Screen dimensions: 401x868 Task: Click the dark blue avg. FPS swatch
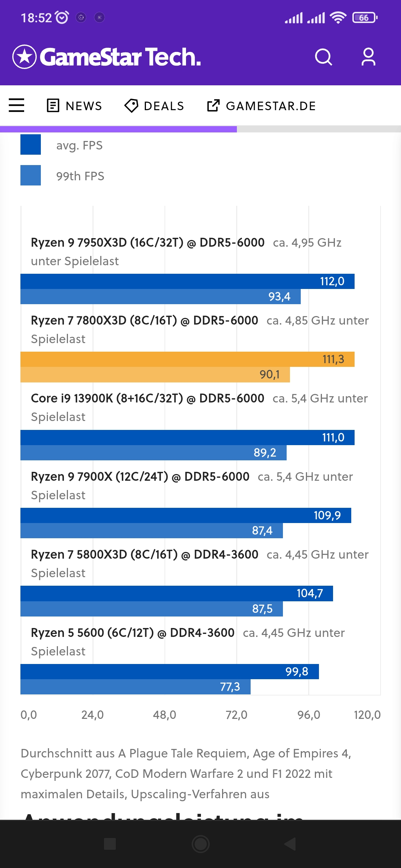[x=30, y=145]
